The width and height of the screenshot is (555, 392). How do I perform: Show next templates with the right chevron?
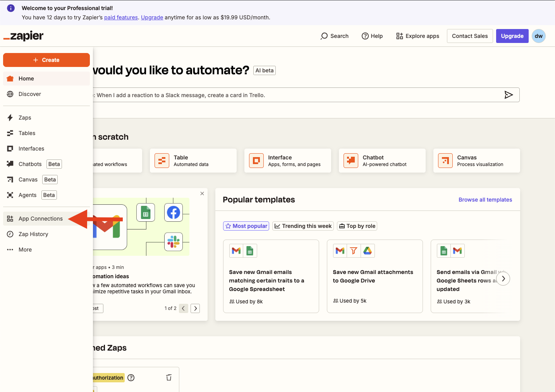click(503, 279)
